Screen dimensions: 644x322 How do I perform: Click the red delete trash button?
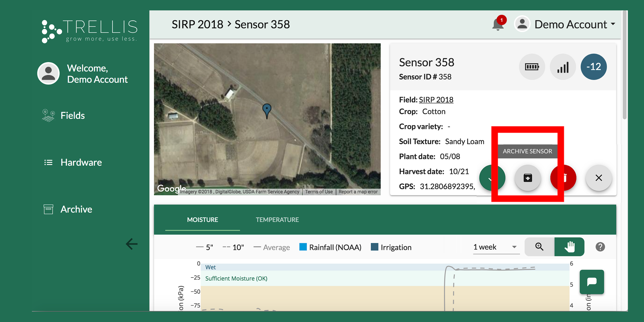(x=566, y=178)
